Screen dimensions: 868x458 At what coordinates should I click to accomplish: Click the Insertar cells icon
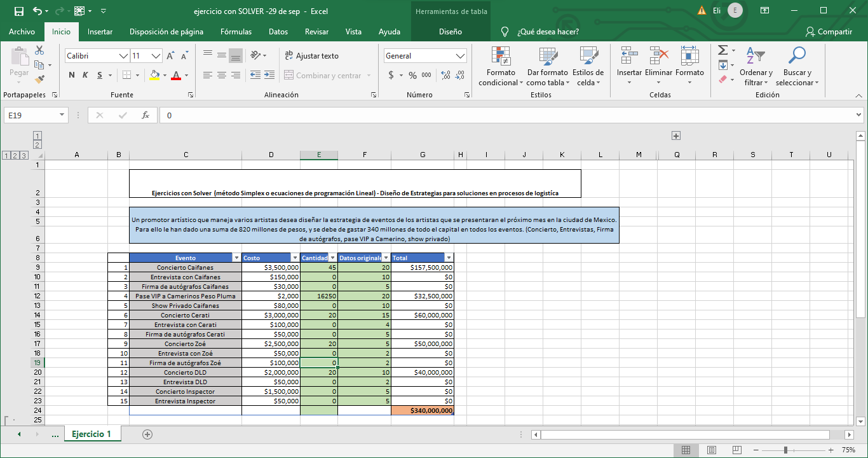click(x=629, y=56)
